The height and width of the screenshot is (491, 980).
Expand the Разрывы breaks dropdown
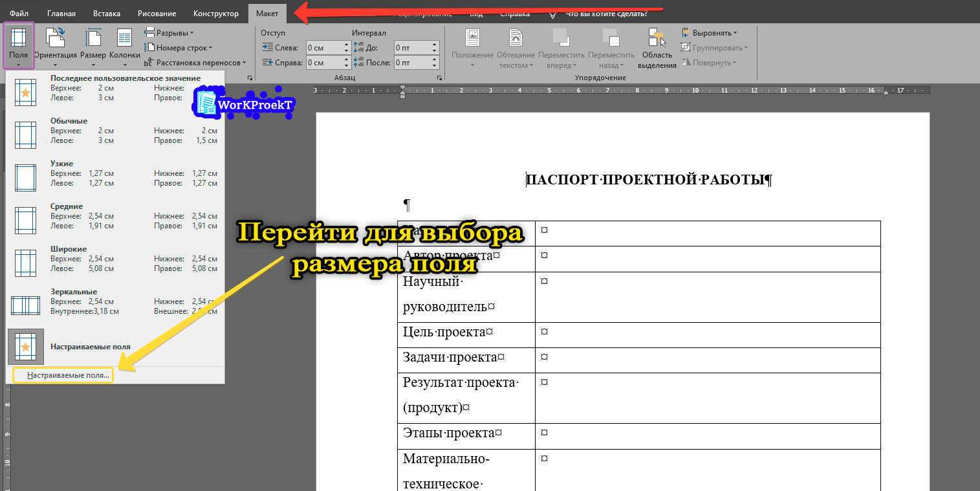tap(169, 32)
